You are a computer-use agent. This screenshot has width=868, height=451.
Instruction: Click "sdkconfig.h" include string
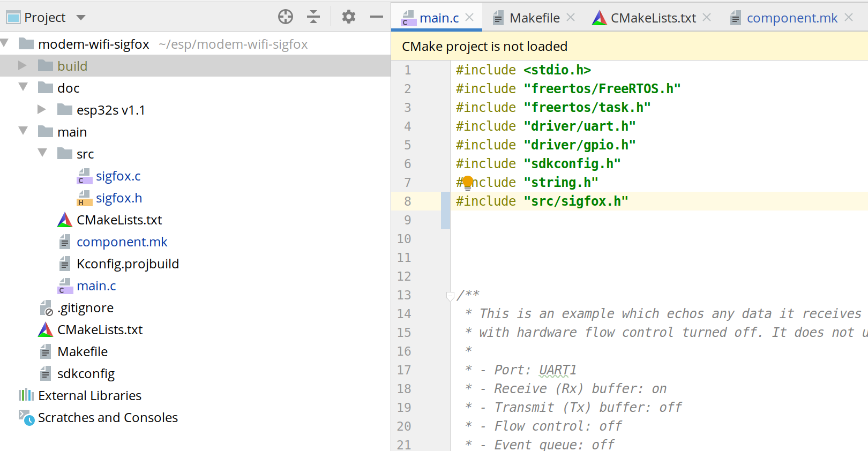(572, 164)
